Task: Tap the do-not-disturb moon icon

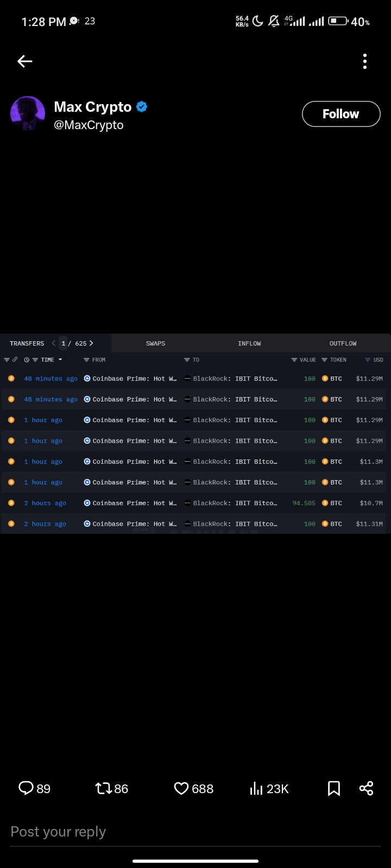Action: 258,21
